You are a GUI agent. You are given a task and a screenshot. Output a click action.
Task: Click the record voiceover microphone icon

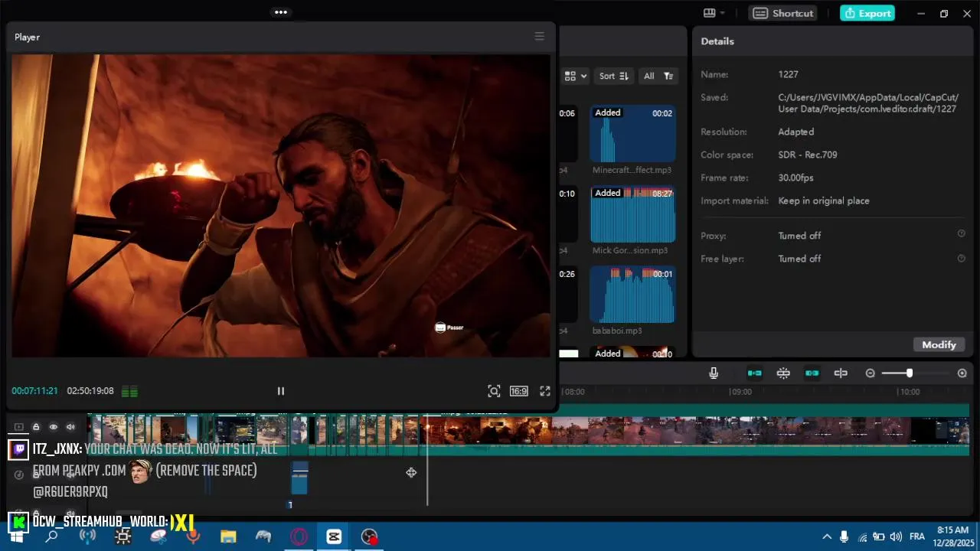coord(714,373)
